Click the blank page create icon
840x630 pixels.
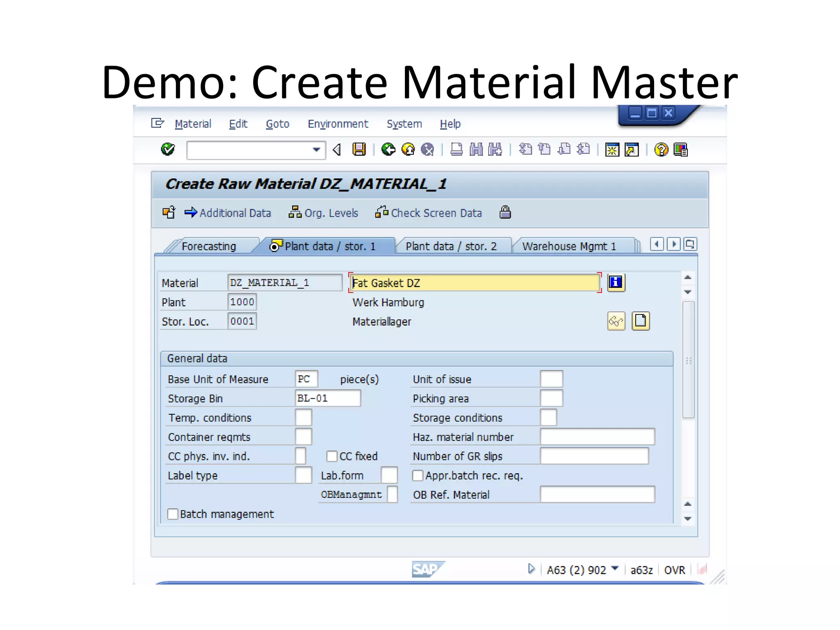coord(641,321)
